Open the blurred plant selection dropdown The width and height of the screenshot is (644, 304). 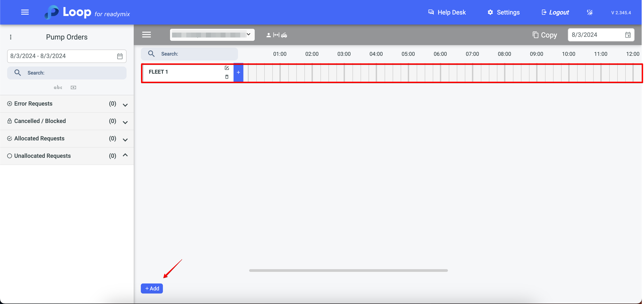(x=212, y=35)
